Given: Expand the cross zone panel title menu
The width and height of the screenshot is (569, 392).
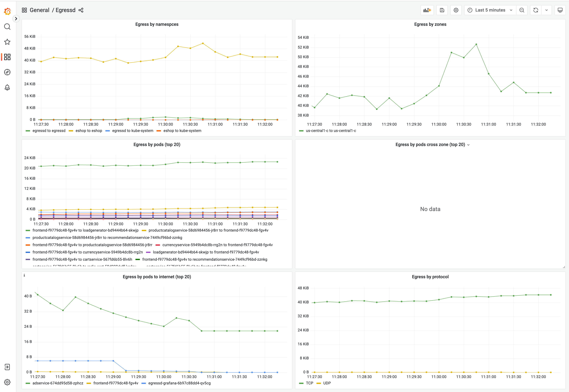Looking at the screenshot, I should coord(468,145).
